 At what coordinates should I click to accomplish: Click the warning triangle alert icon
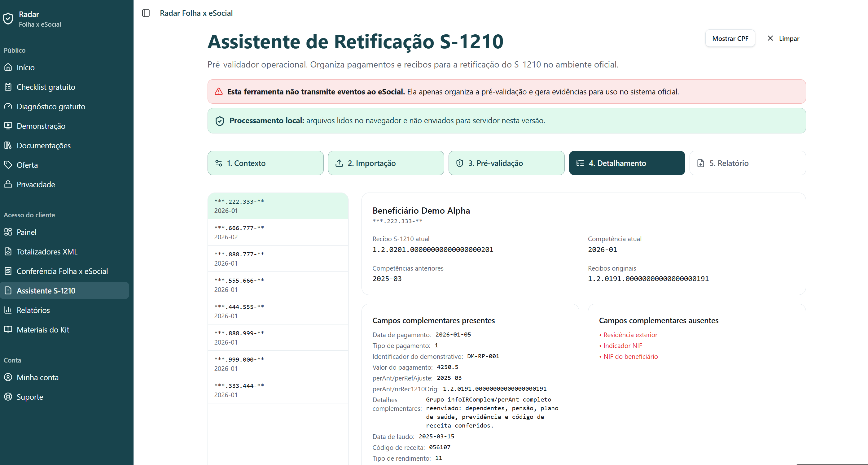coord(219,92)
